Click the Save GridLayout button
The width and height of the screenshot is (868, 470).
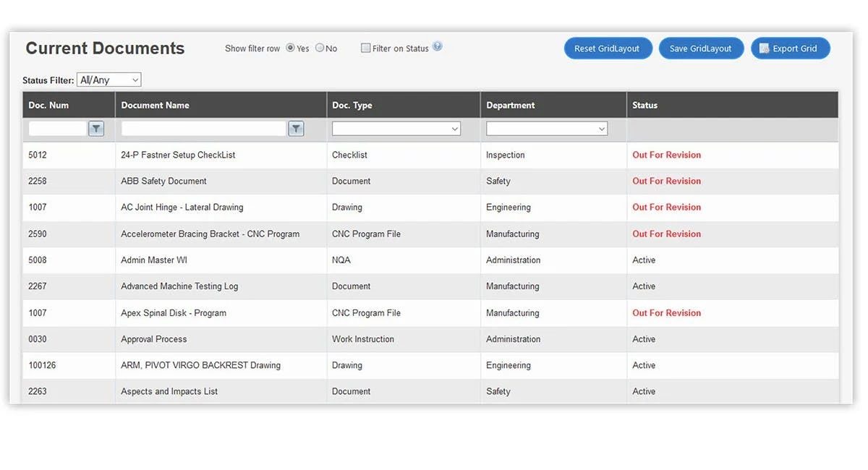click(701, 48)
